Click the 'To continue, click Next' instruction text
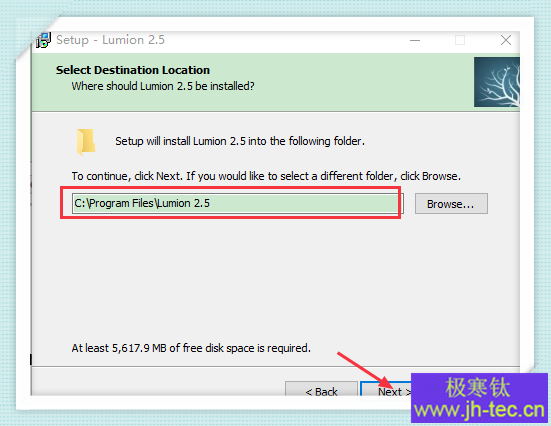Screen dimensions: 551x426 point(266,176)
